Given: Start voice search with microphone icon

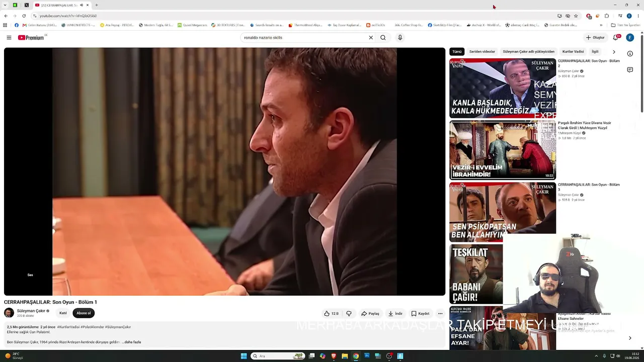Looking at the screenshot, I should pos(400,38).
